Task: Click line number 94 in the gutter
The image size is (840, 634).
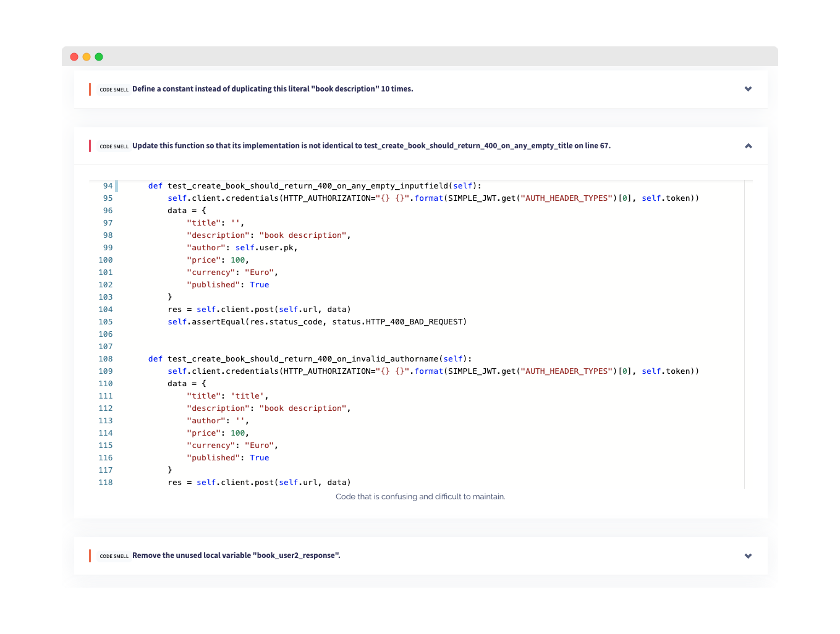Action: click(x=108, y=186)
